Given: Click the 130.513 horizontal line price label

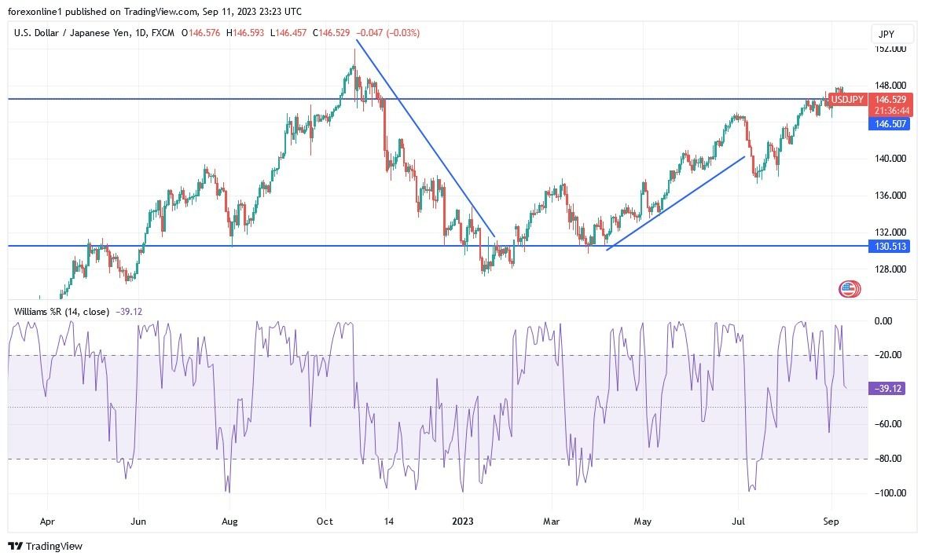Looking at the screenshot, I should [890, 247].
